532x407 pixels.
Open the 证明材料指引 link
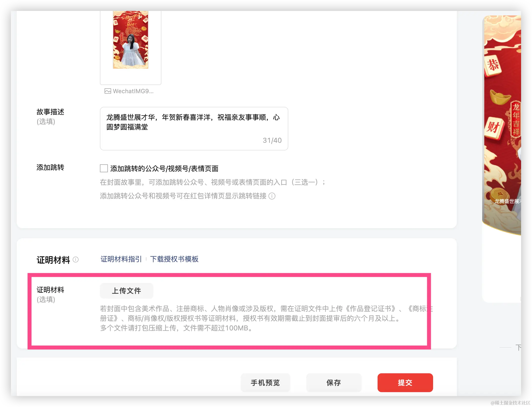coord(121,259)
